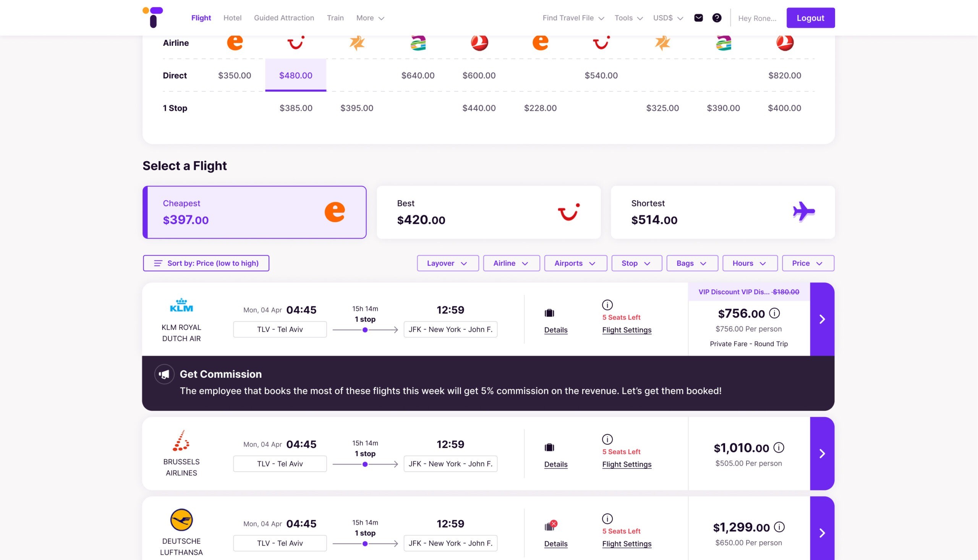Open the Guided Attraction tab
978x560 pixels.
click(284, 18)
